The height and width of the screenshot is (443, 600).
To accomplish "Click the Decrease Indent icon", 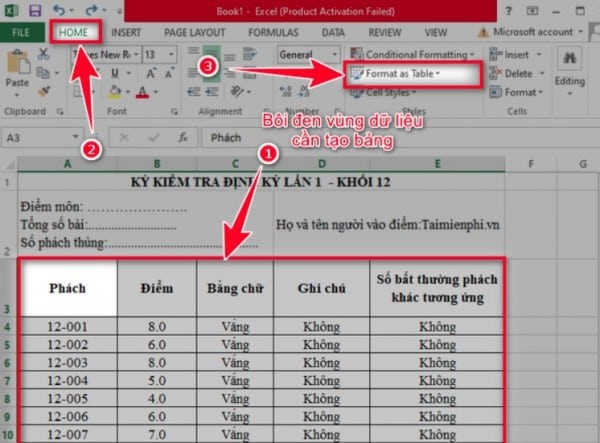I will click(194, 92).
